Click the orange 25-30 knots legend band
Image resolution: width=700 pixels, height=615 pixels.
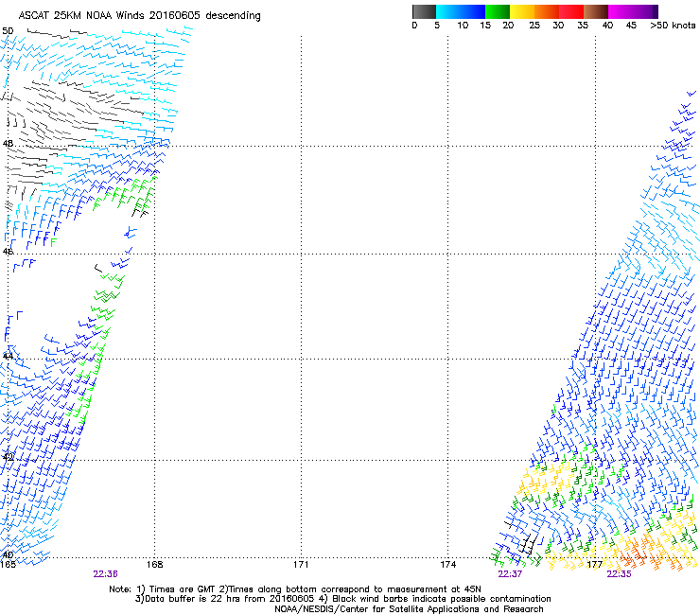coord(547,11)
